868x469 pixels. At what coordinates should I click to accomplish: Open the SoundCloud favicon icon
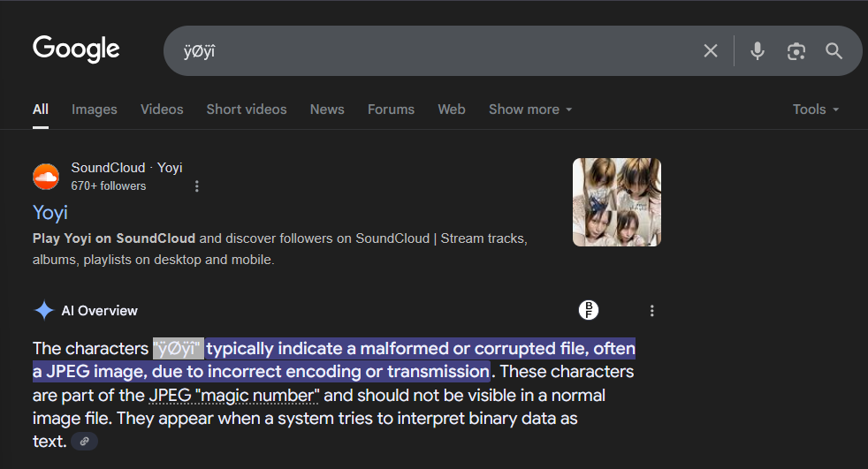point(46,177)
